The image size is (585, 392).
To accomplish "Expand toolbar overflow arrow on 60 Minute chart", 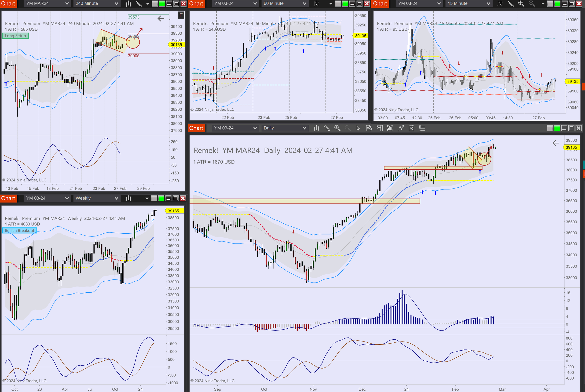I will (331, 4).
